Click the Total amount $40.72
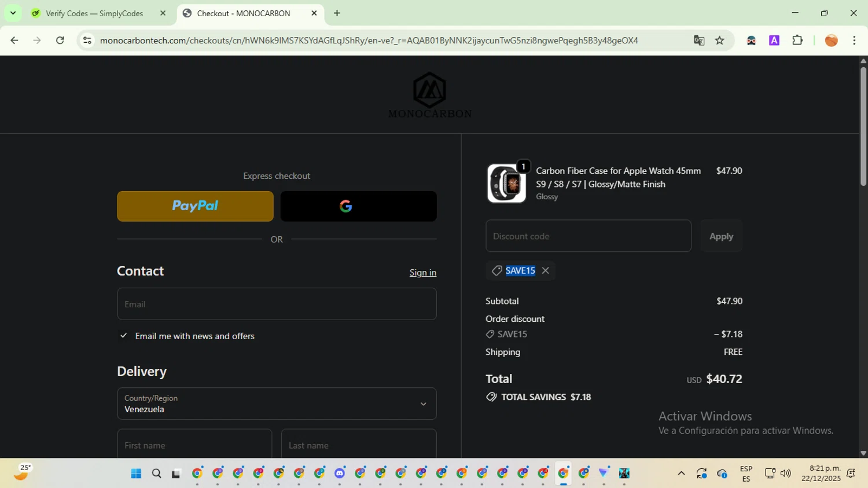This screenshot has width=868, height=488. tap(724, 379)
